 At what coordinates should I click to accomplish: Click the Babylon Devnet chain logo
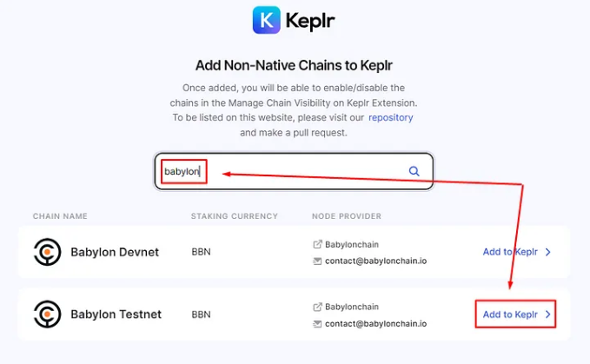(x=47, y=252)
